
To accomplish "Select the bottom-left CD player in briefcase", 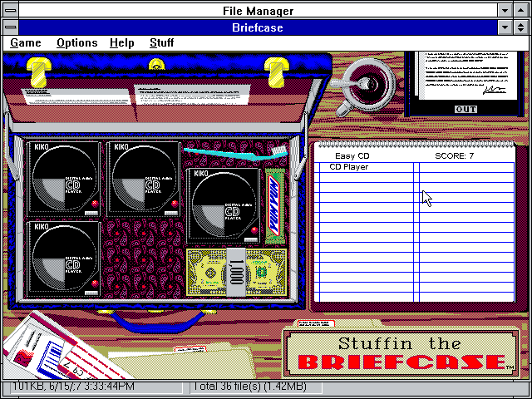I will pyautogui.click(x=63, y=258).
